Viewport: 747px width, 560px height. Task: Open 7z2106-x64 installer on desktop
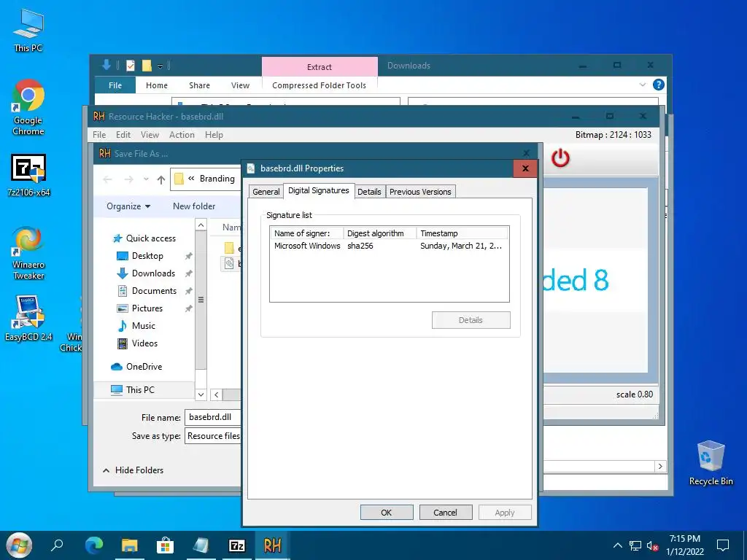tap(28, 175)
